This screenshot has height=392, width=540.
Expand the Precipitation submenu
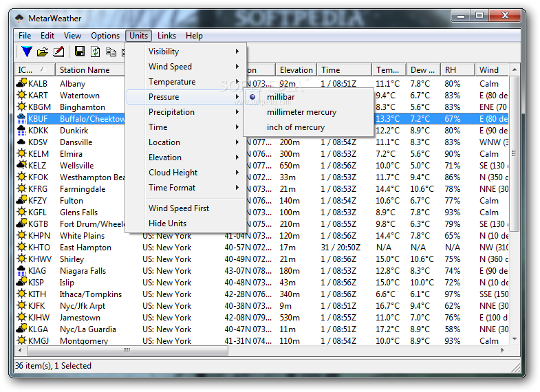coord(186,112)
